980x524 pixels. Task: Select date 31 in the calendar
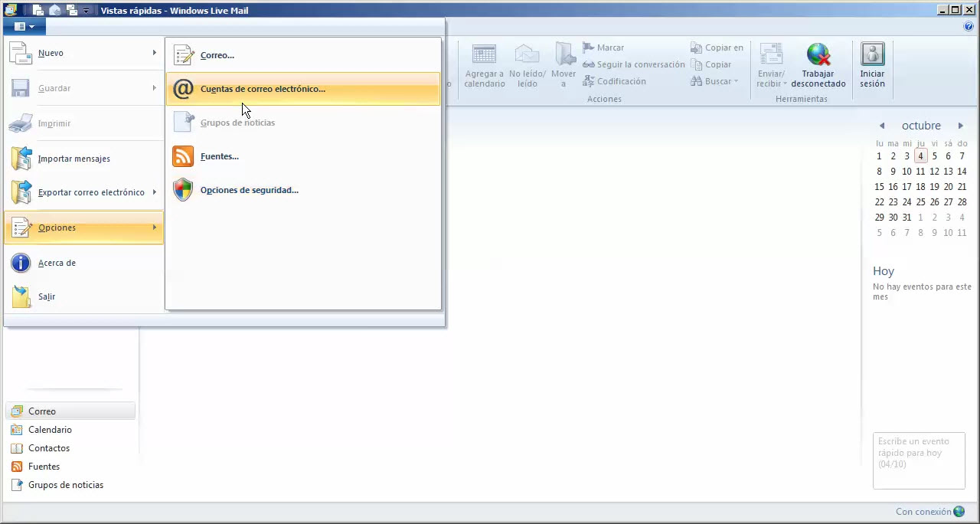907,218
